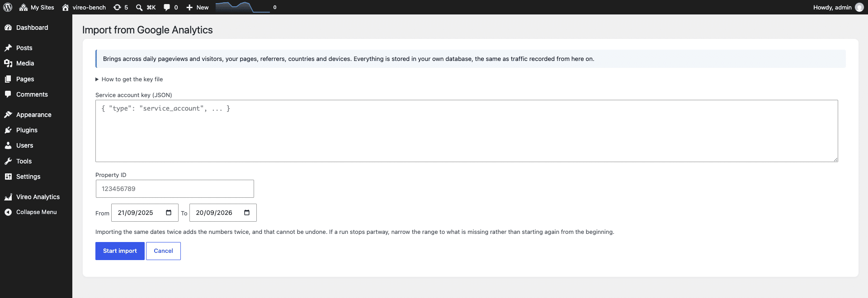Viewport: 868px width, 298px height.
Task: Open the WordPress logo menu
Action: (x=8, y=7)
